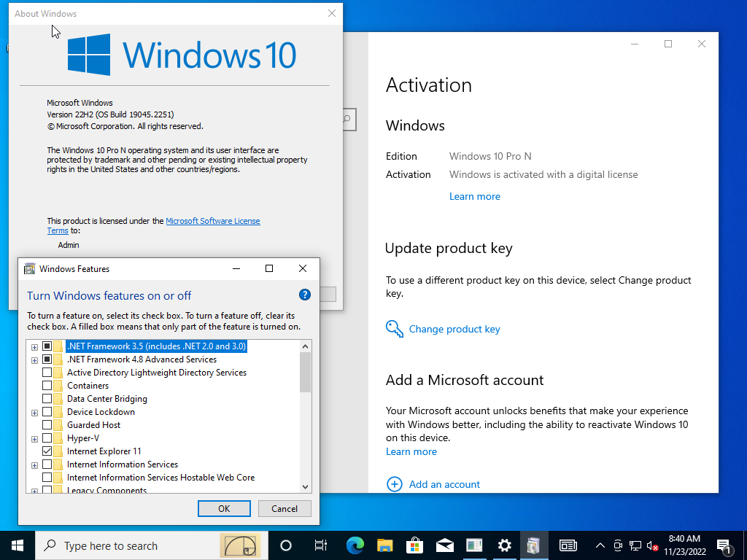Open the Change product key link

(454, 329)
